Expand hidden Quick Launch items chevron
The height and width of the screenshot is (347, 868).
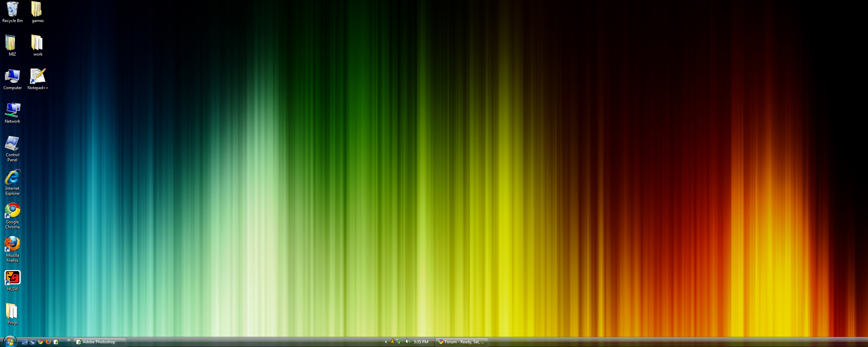[68, 340]
